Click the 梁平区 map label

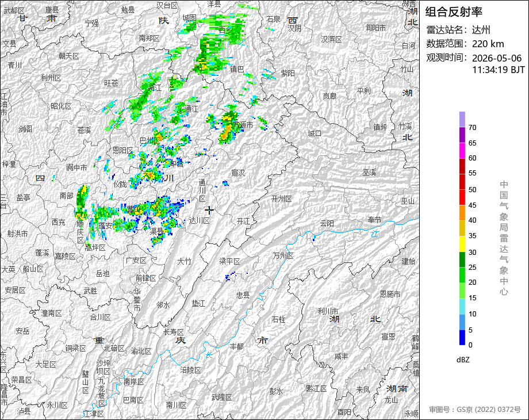[229, 261]
